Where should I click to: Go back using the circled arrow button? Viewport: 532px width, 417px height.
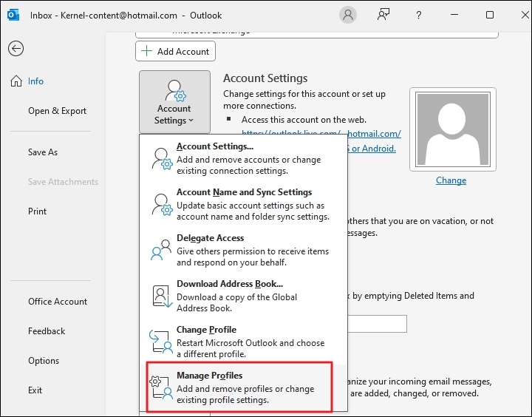(x=16, y=48)
